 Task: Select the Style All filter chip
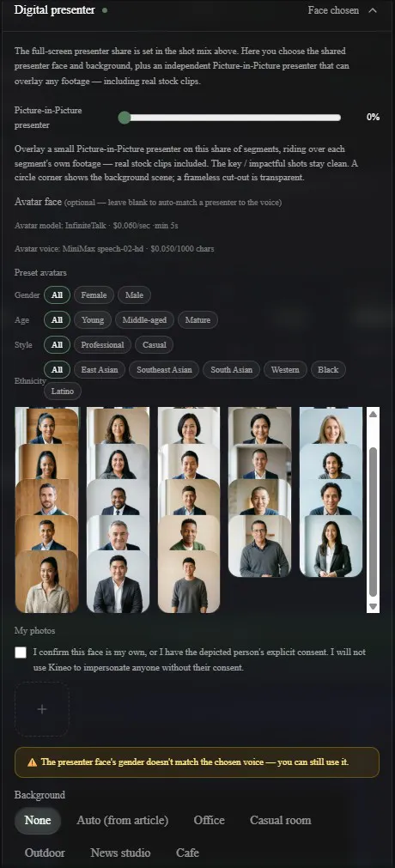tap(57, 345)
